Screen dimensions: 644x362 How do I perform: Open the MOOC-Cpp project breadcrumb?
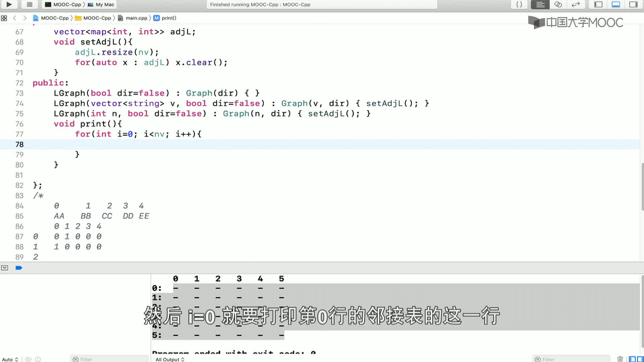[51, 18]
